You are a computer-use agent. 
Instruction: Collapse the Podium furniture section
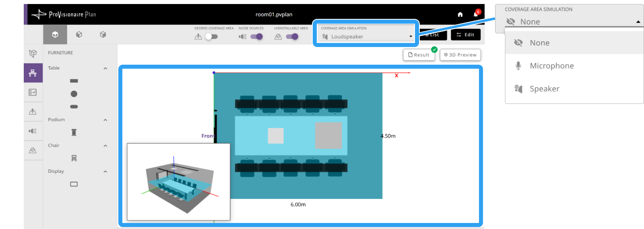coord(105,120)
